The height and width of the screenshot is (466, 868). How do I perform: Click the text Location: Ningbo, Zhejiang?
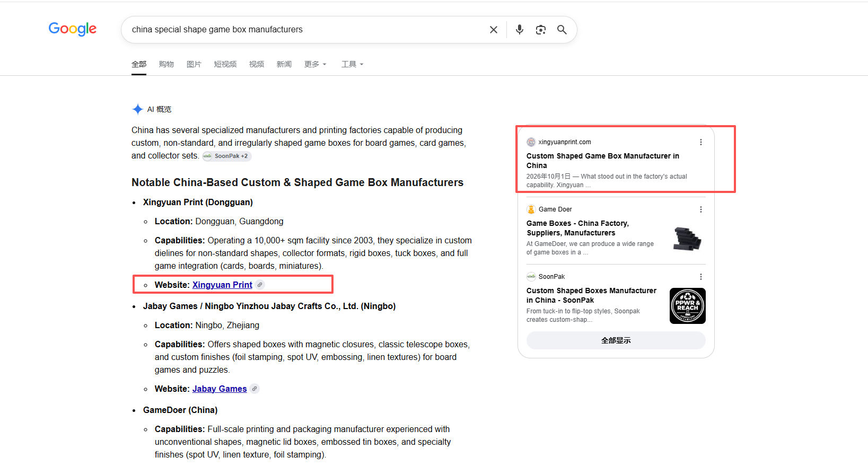207,325
